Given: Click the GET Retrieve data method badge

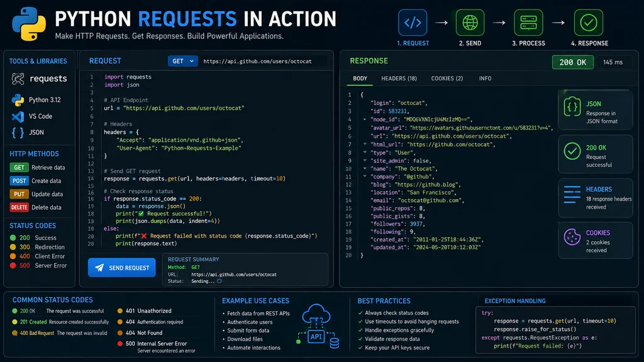Looking at the screenshot, I should click(x=19, y=167).
